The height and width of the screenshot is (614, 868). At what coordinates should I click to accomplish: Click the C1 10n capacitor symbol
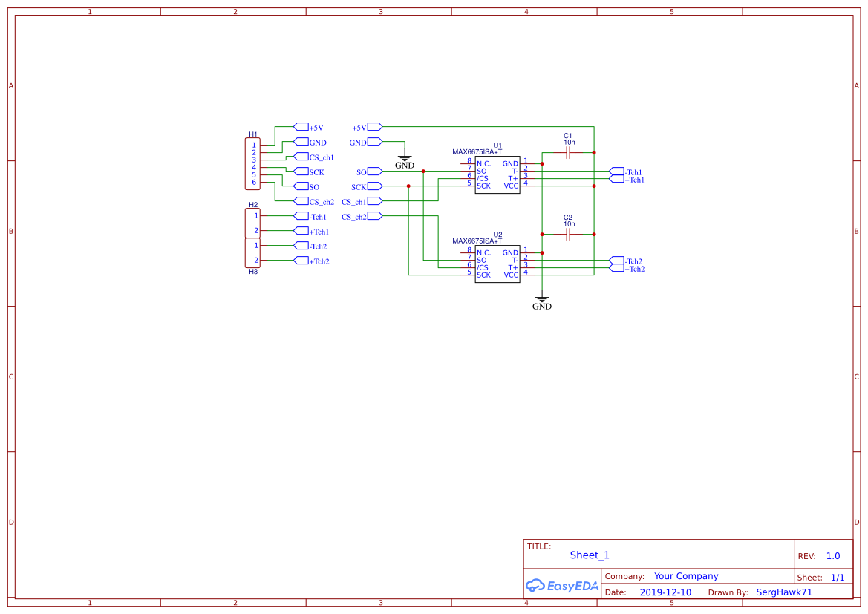tap(567, 152)
